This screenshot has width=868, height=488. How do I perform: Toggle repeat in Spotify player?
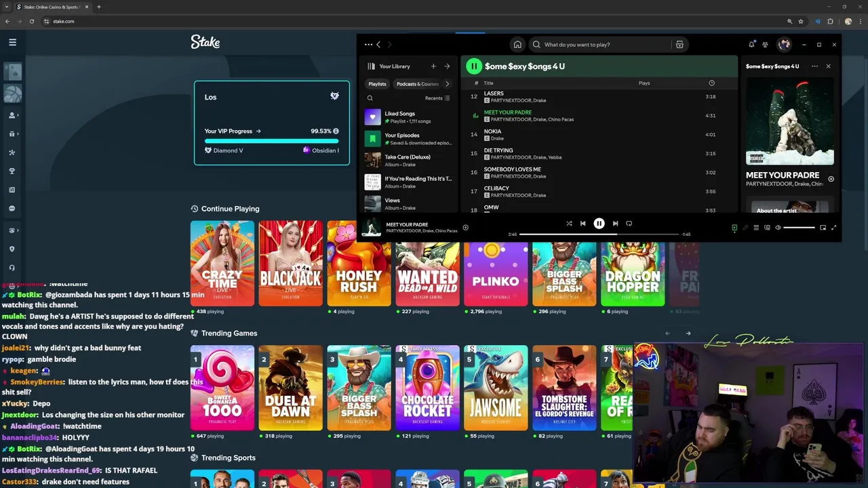pos(629,224)
